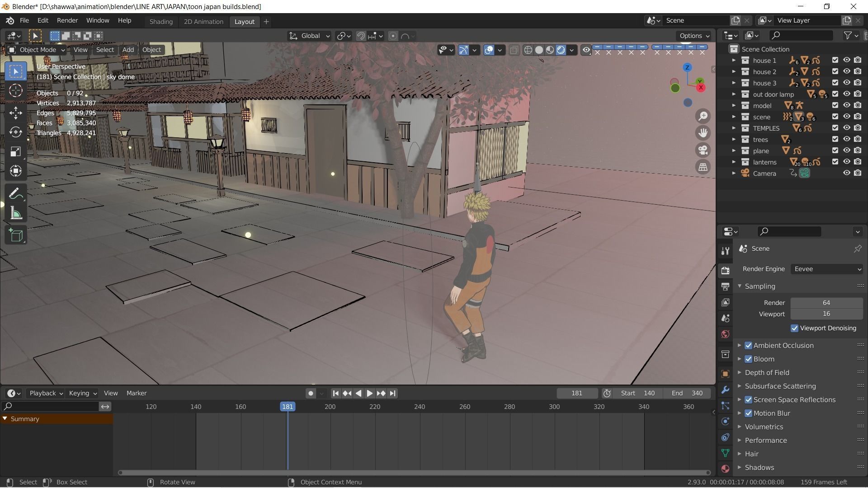The width and height of the screenshot is (868, 488).
Task: Open the Object Mode dropdown
Action: [37, 50]
